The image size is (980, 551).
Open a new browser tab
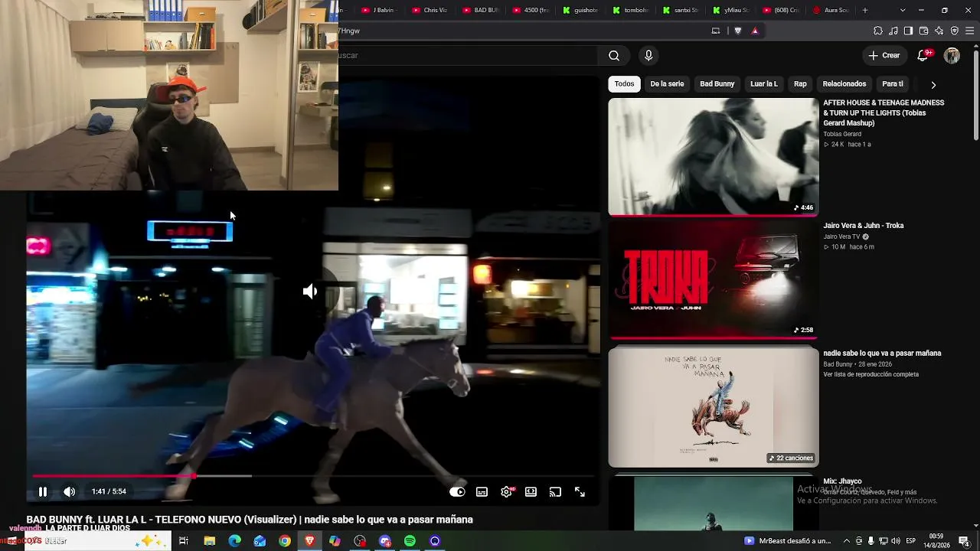865,10
